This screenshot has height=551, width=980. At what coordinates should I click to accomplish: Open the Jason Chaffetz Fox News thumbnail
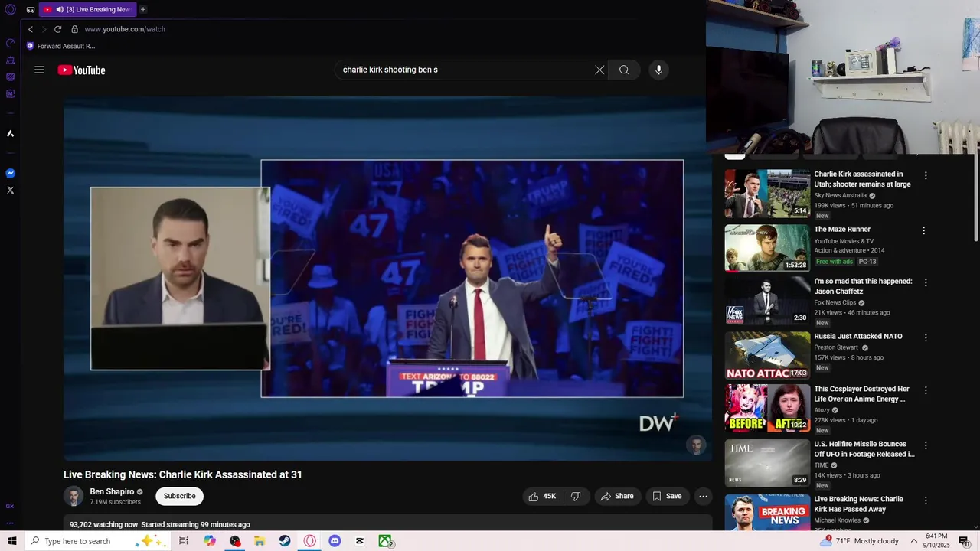[767, 300]
